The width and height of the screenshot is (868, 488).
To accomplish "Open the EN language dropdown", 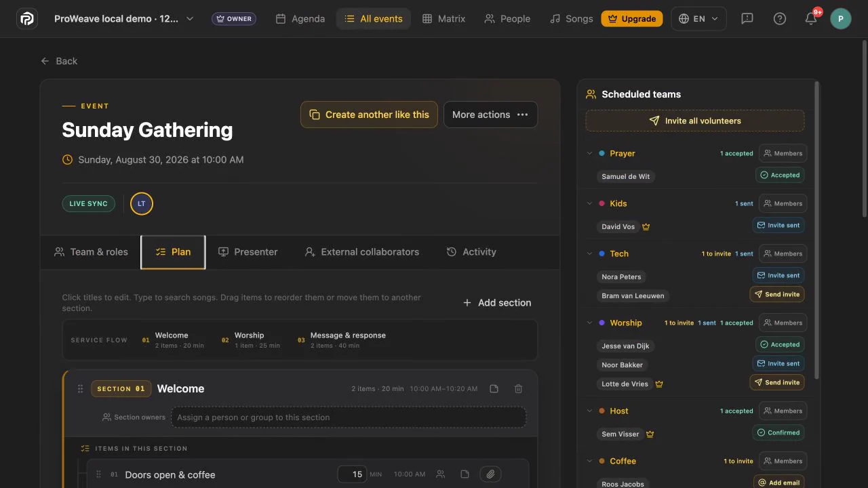I will 698,19.
